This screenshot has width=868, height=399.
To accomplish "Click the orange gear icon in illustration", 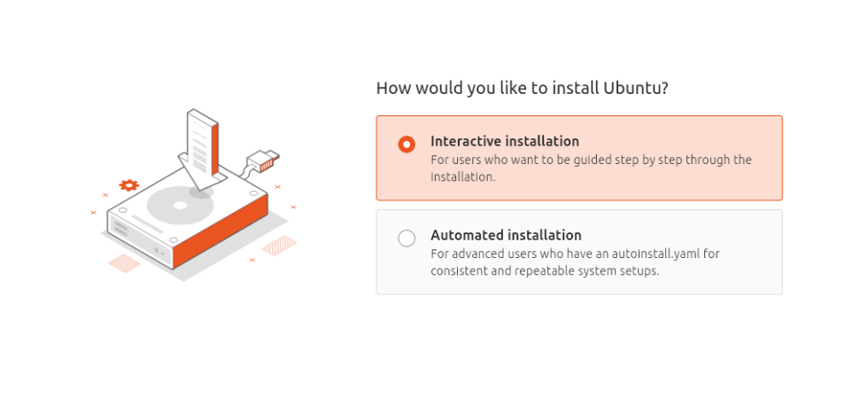I will click(x=129, y=185).
